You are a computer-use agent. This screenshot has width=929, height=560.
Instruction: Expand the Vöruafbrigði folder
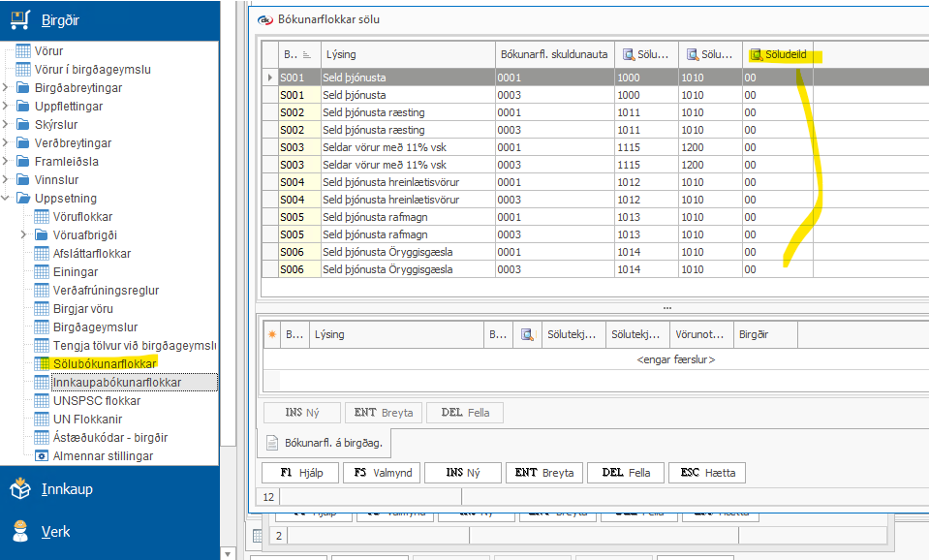tap(23, 234)
